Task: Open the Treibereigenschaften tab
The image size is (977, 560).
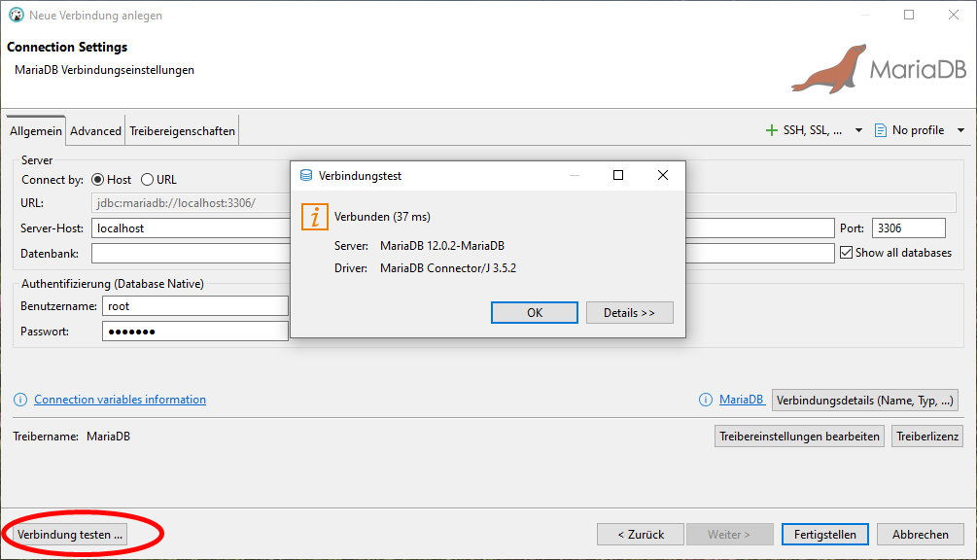Action: coord(182,131)
